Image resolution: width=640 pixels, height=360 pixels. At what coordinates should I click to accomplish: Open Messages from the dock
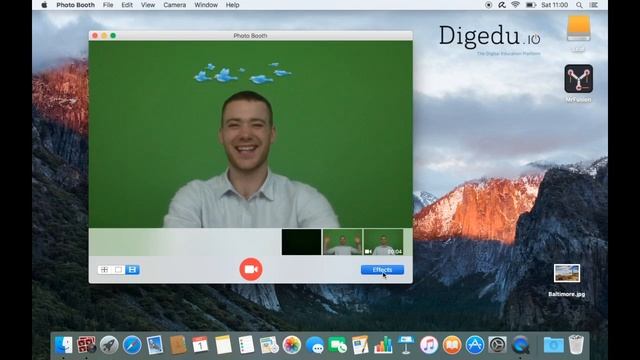click(x=315, y=345)
